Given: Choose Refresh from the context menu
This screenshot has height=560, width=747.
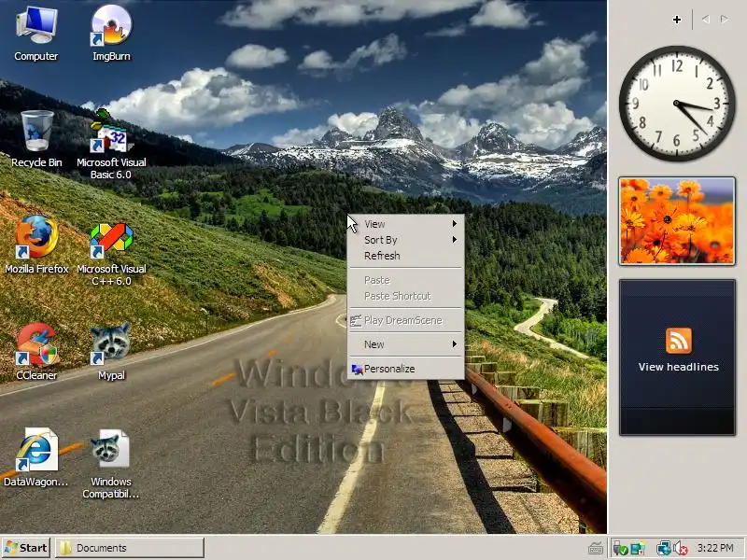Looking at the screenshot, I should [406, 256].
